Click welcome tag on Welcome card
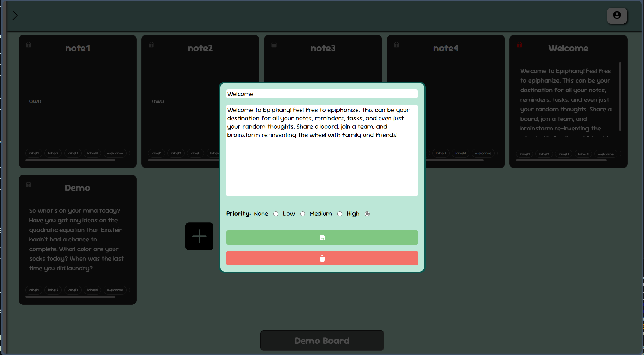 coord(606,154)
